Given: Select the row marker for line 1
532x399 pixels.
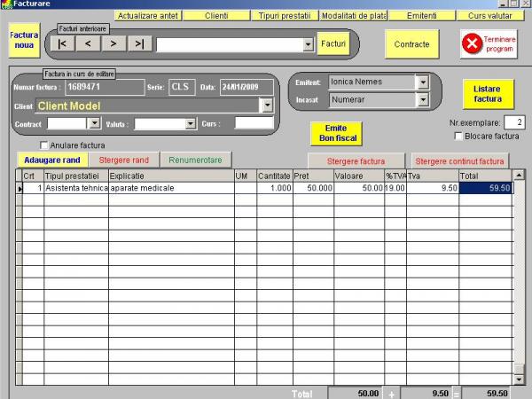Looking at the screenshot, I should click(20, 188).
